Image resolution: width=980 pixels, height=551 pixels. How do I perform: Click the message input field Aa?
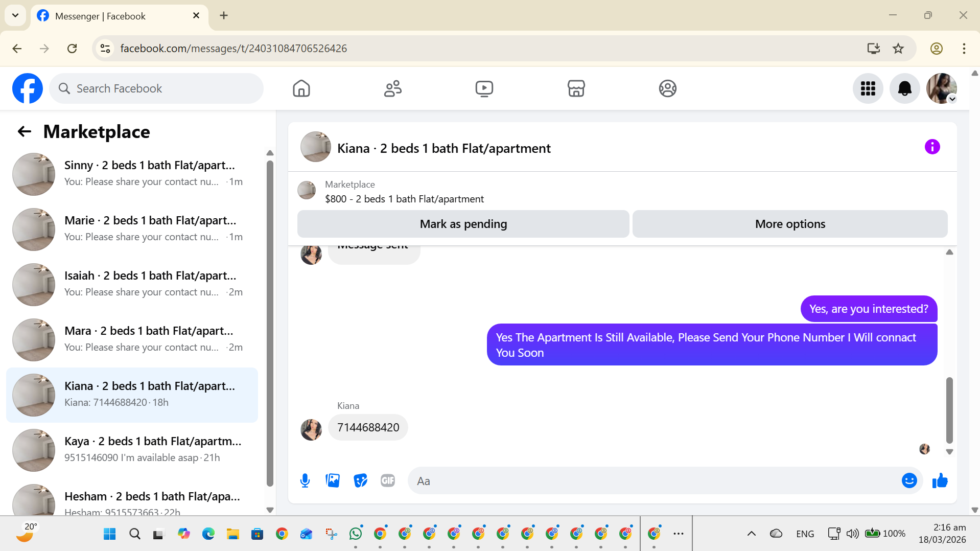point(654,480)
